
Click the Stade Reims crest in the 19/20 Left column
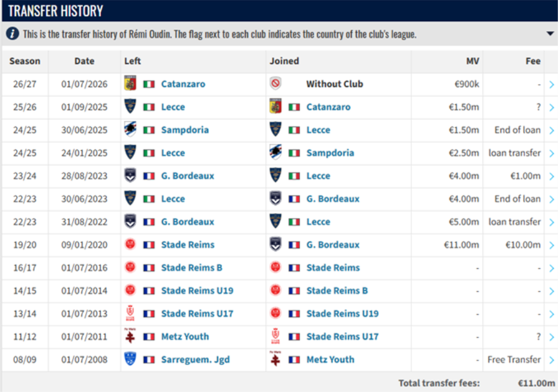[130, 244]
